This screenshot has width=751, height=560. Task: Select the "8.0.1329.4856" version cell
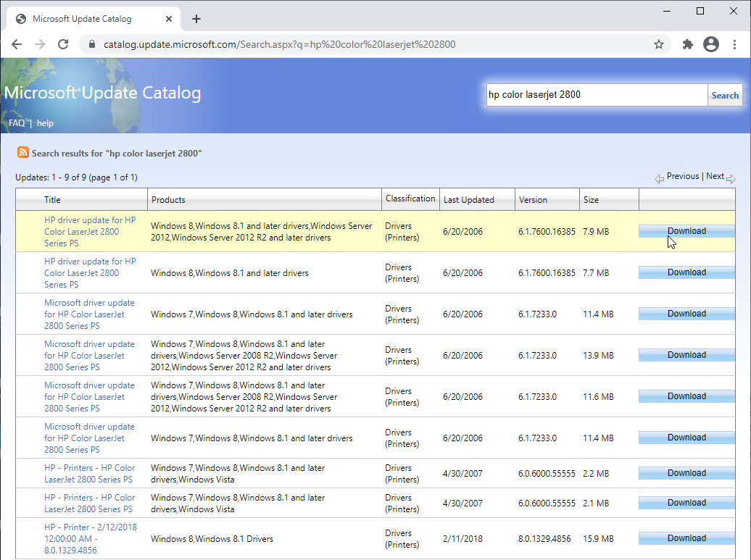(x=544, y=538)
